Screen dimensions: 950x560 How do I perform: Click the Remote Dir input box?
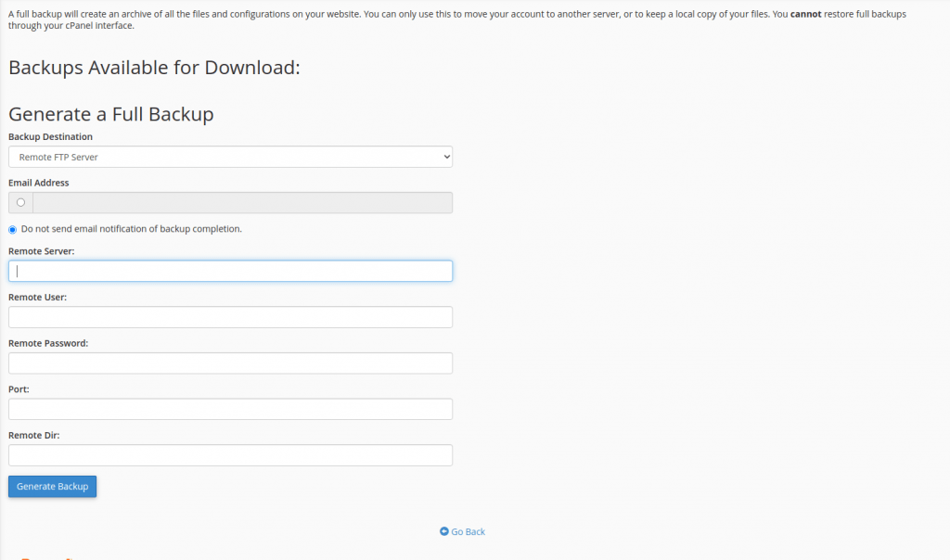(x=230, y=455)
